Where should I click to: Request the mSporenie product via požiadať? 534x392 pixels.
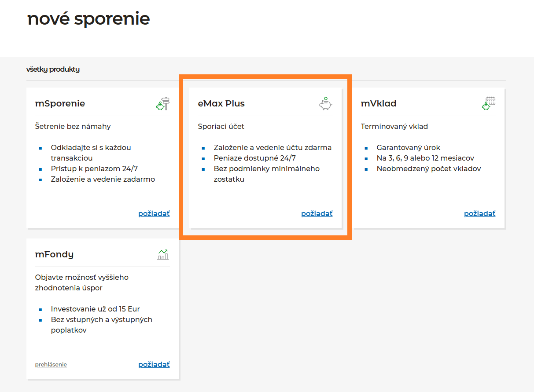[154, 214]
